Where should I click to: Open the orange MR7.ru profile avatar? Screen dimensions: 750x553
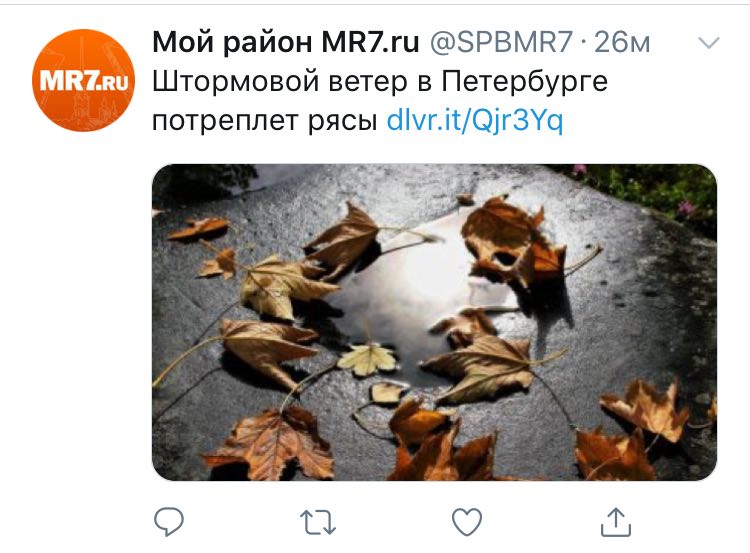pos(83,80)
